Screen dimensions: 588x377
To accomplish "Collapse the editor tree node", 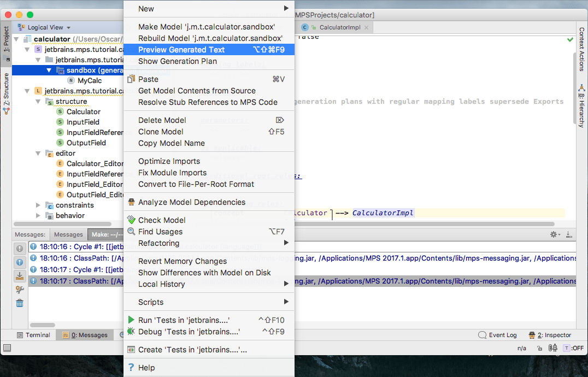I will click(x=38, y=154).
